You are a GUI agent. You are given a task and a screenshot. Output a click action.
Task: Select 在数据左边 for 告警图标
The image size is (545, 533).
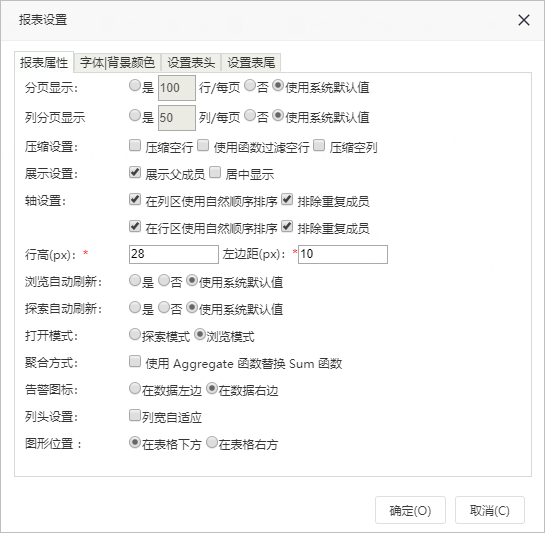(135, 389)
